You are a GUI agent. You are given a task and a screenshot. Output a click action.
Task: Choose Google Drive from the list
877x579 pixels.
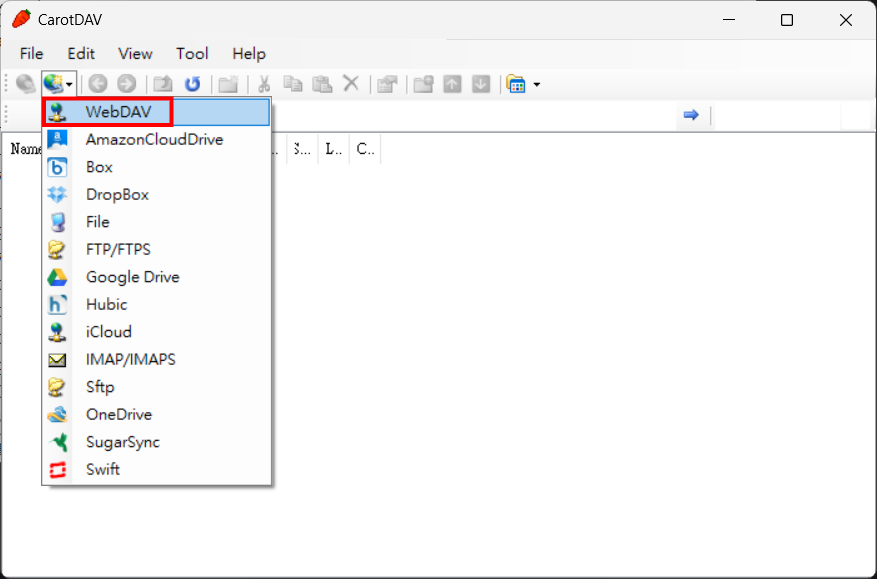click(156, 277)
